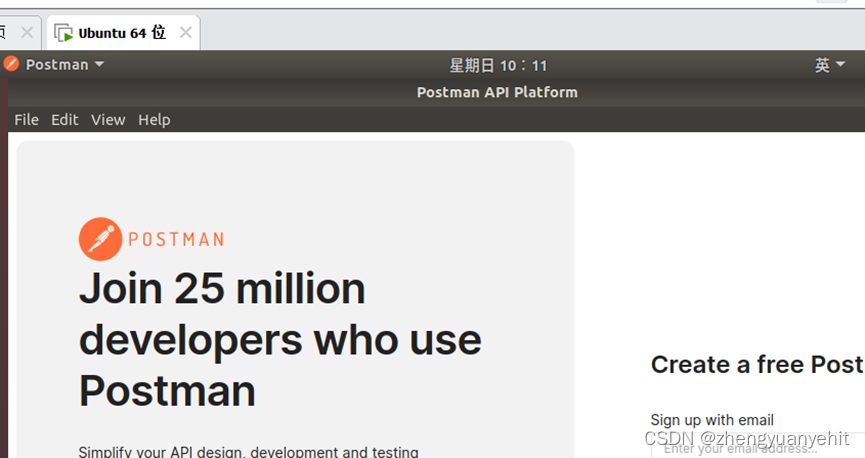The height and width of the screenshot is (458, 865).
Task: Click the Postman icon in the top panel
Action: (11, 64)
